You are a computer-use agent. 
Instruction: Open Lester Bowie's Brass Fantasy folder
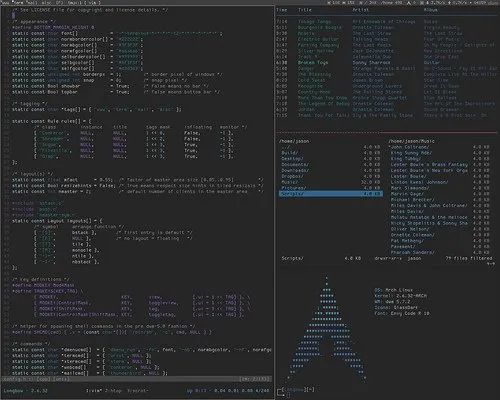coord(429,164)
